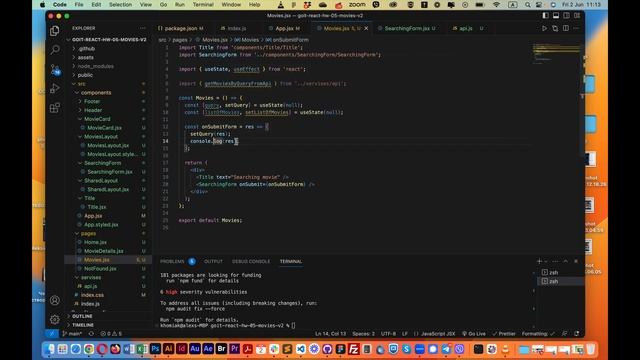
Task: Click Ln 14, Col 13 cursor position
Action: (x=330, y=333)
